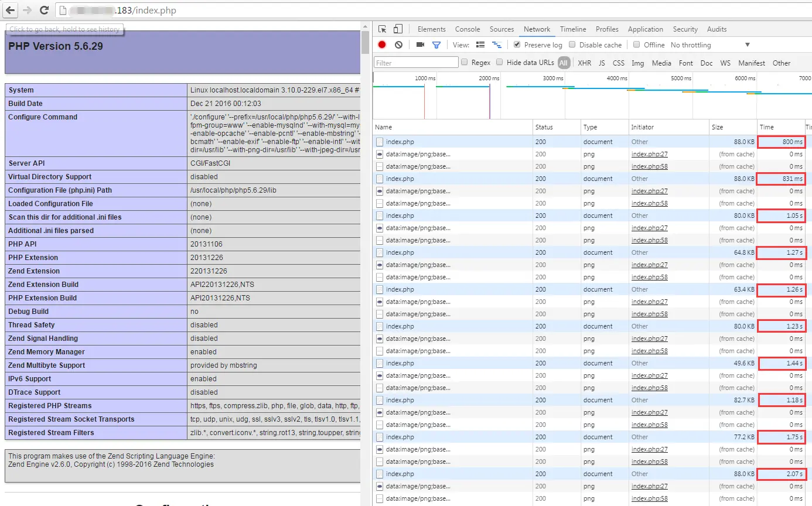Check the Disable cache checkbox

572,45
